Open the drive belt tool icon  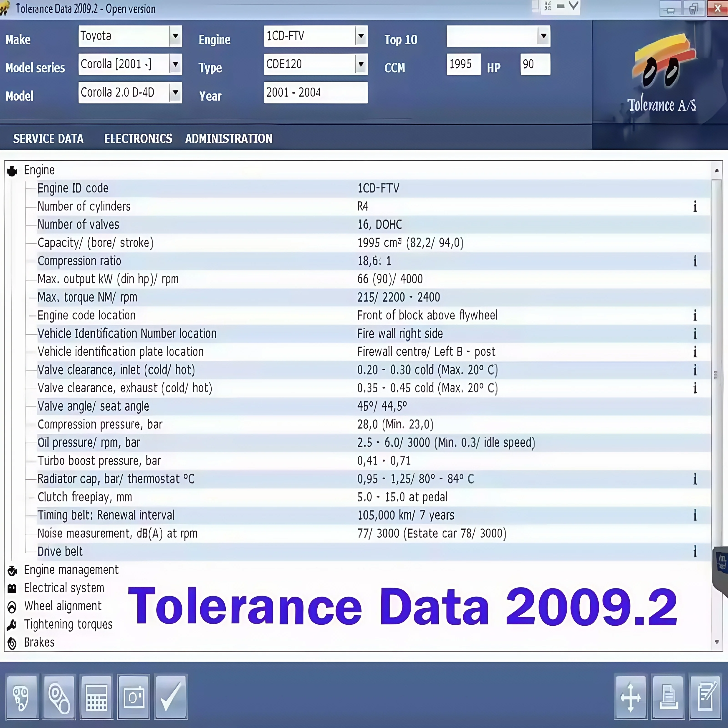59,697
